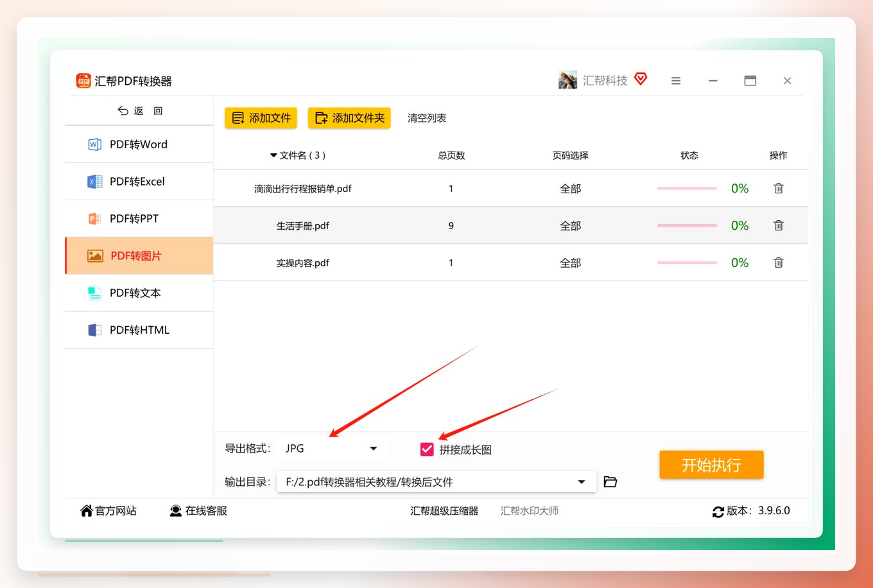Click the 总页数 column header

[x=451, y=155]
